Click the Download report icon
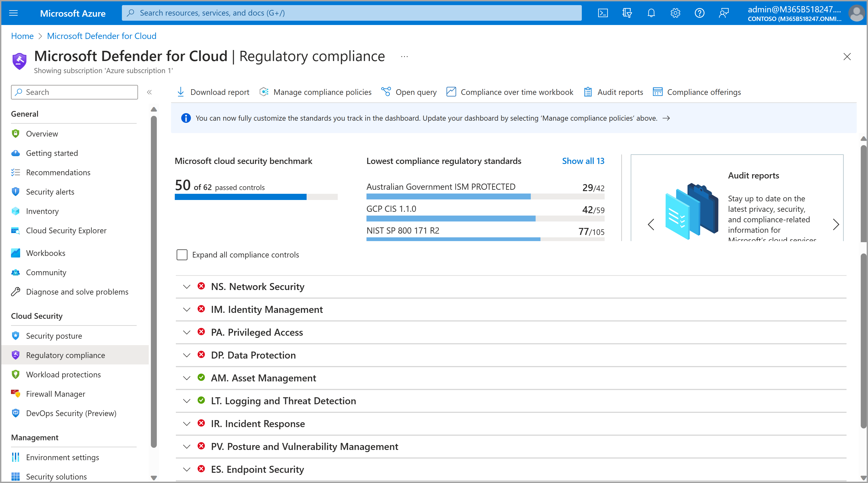 [180, 92]
